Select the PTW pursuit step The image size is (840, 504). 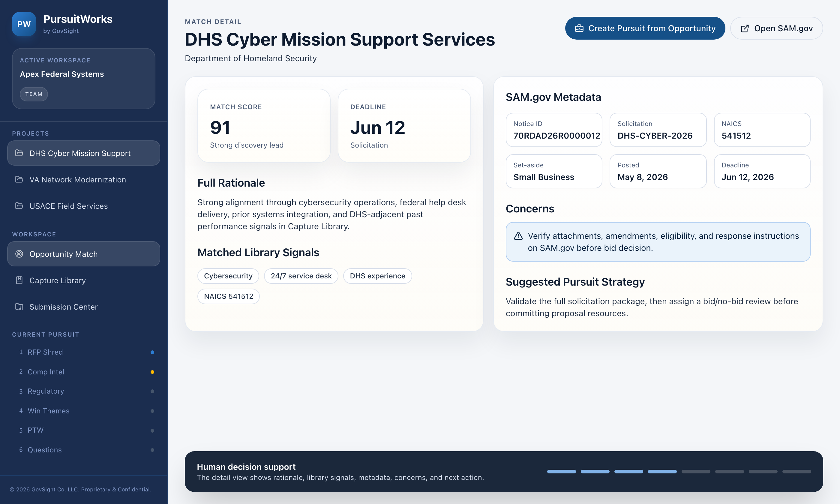(x=83, y=430)
